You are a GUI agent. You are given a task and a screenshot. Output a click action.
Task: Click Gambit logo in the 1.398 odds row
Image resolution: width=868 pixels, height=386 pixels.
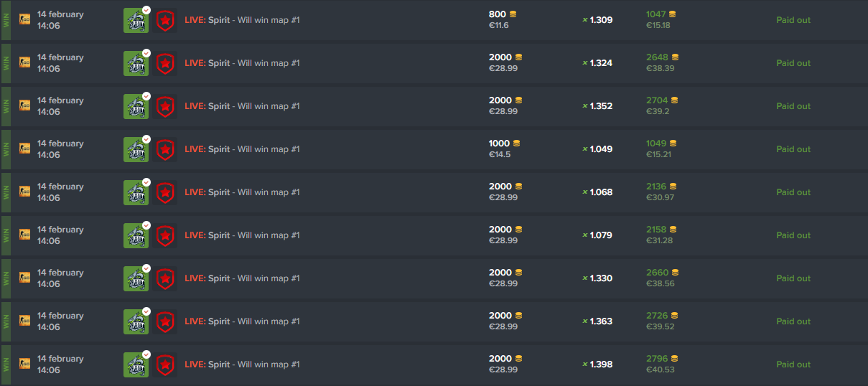pos(166,364)
